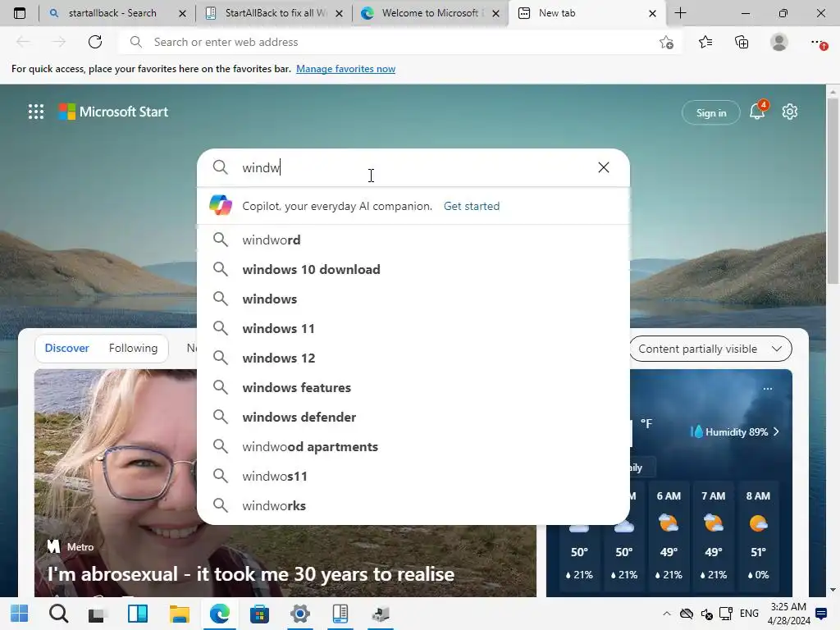Pick the windows defender suggestion

tap(413, 417)
